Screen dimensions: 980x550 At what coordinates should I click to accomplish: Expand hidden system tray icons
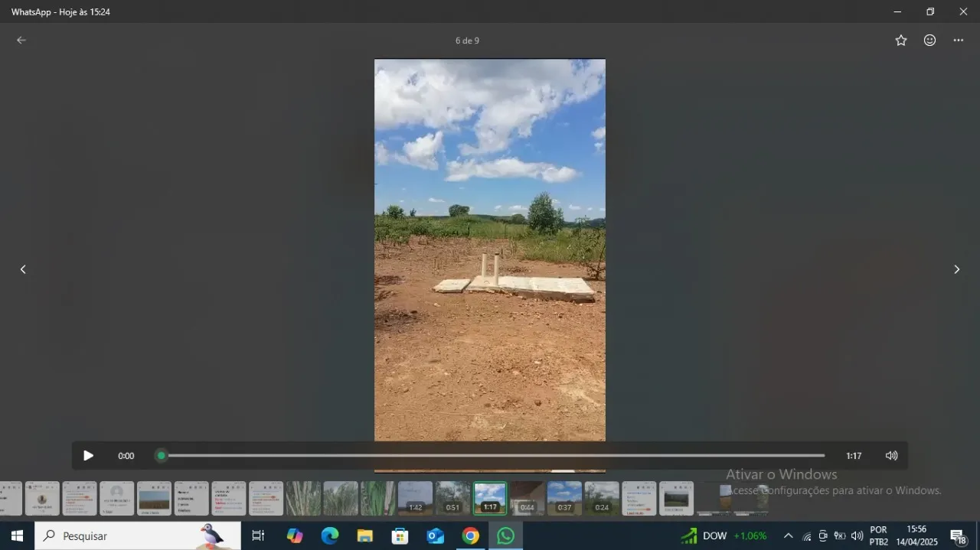coord(788,535)
